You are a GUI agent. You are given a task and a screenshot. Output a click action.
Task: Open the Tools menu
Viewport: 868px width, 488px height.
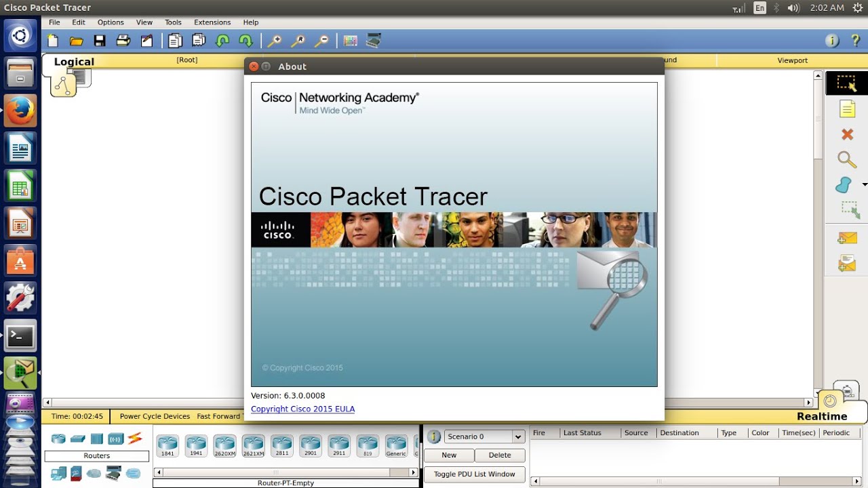coord(173,22)
